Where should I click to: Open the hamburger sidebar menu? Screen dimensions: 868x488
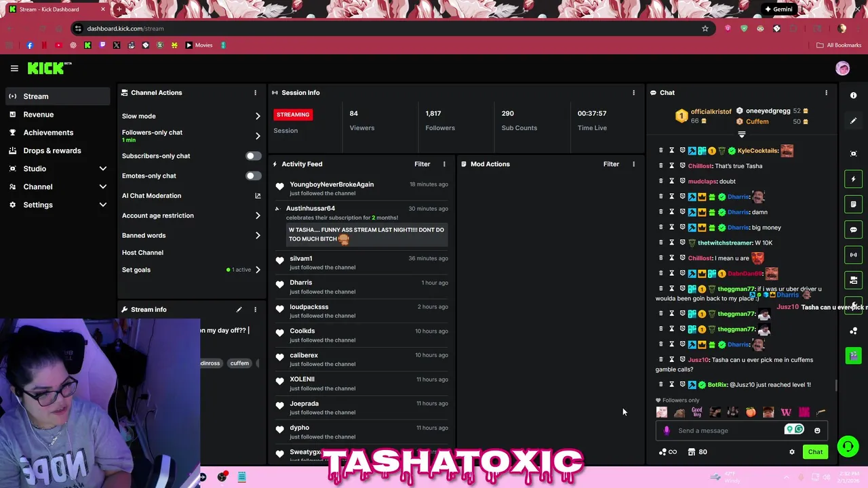pyautogui.click(x=14, y=68)
